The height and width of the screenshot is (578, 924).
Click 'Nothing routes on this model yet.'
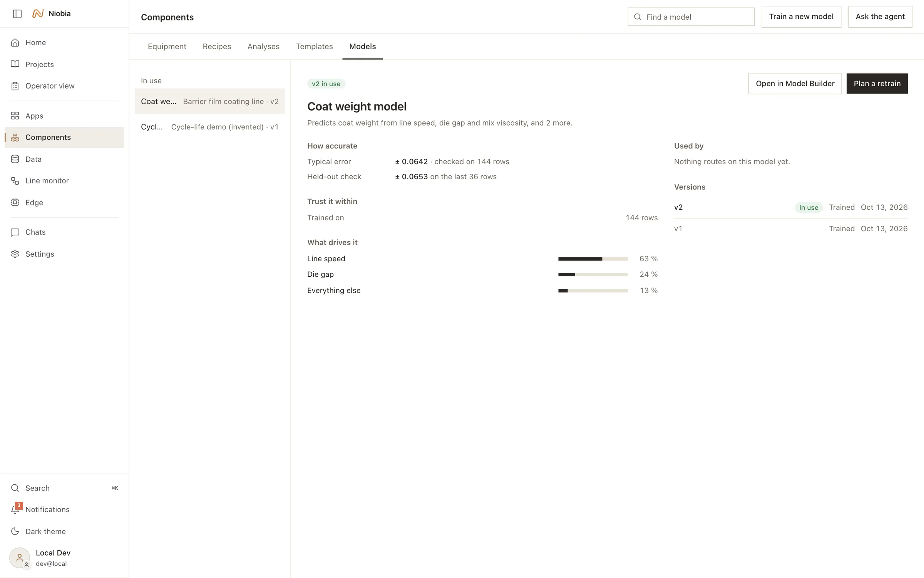732,161
